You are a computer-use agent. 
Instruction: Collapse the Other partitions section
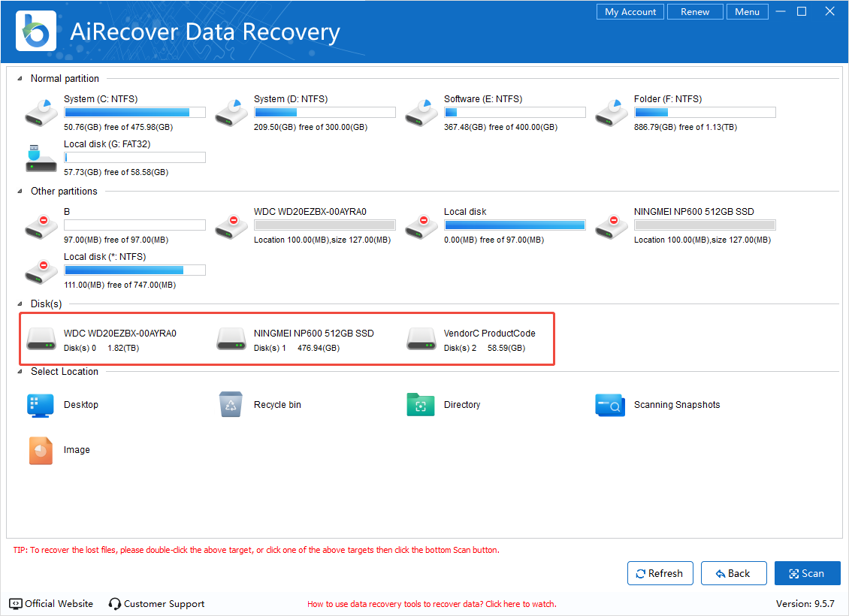point(19,192)
